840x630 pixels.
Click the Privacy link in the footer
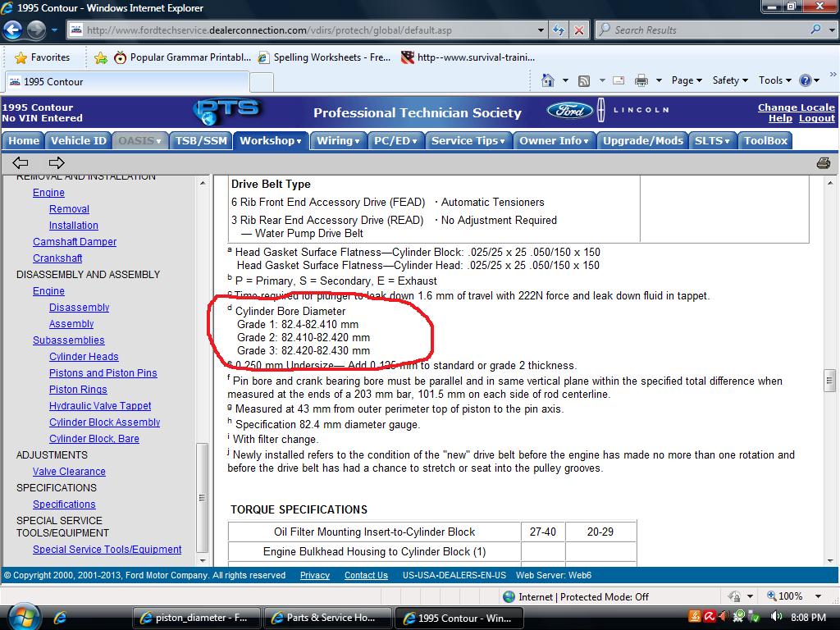click(x=314, y=575)
